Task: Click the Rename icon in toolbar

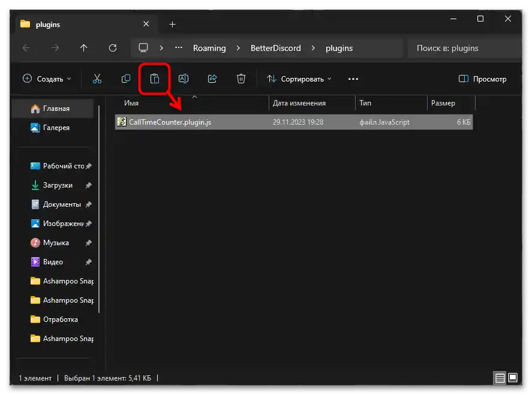Action: (184, 79)
